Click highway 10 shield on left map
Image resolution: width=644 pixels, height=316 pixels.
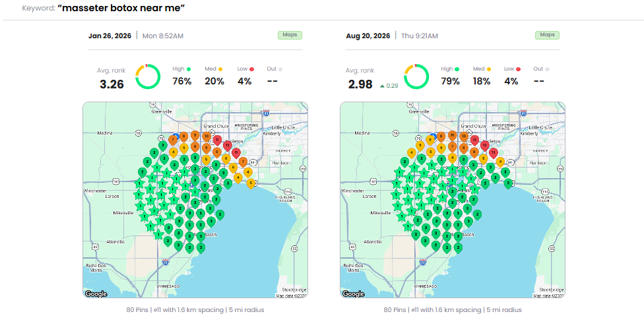point(117,181)
